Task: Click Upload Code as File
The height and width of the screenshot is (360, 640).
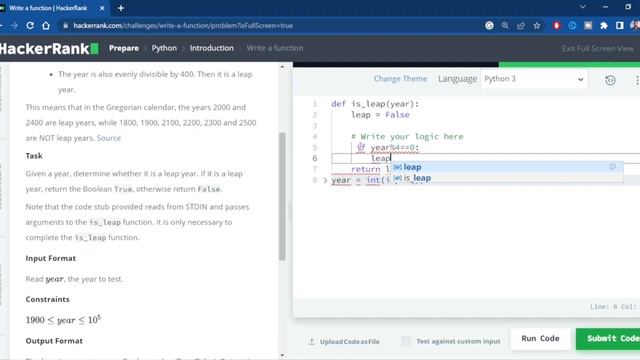Action: (344, 342)
